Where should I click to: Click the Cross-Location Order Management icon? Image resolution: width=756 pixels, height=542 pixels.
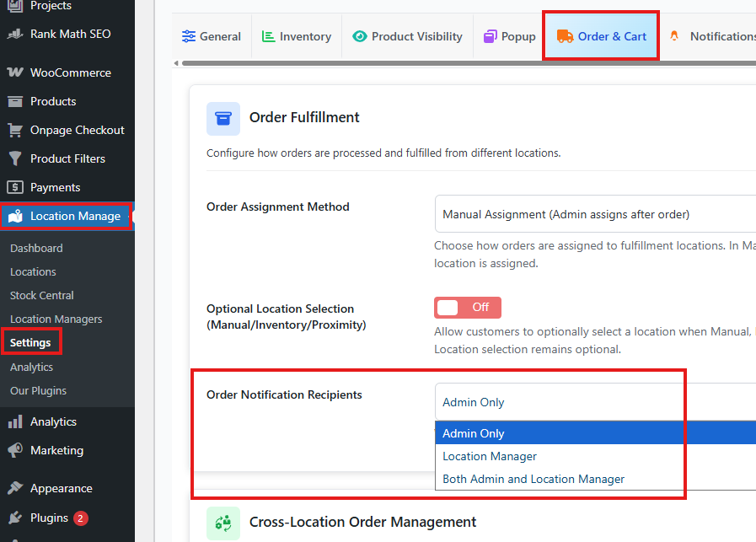pos(223,523)
